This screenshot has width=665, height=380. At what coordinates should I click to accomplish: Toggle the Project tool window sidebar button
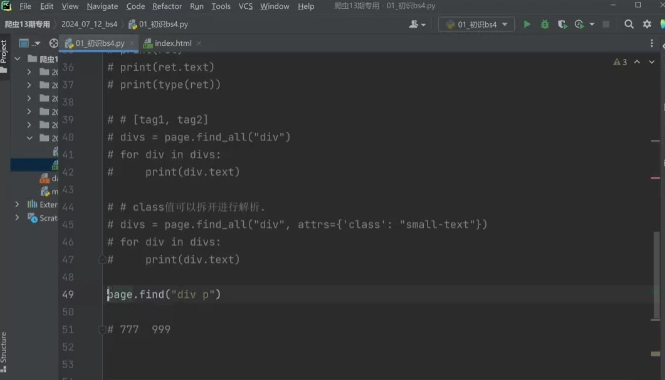click(4, 56)
